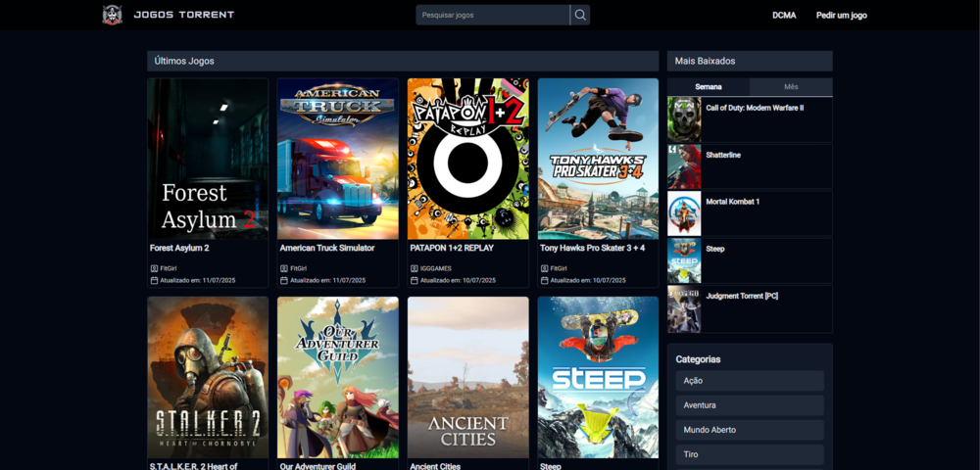
Task: Open Judgment Torrent [PC] entry
Action: [750, 309]
